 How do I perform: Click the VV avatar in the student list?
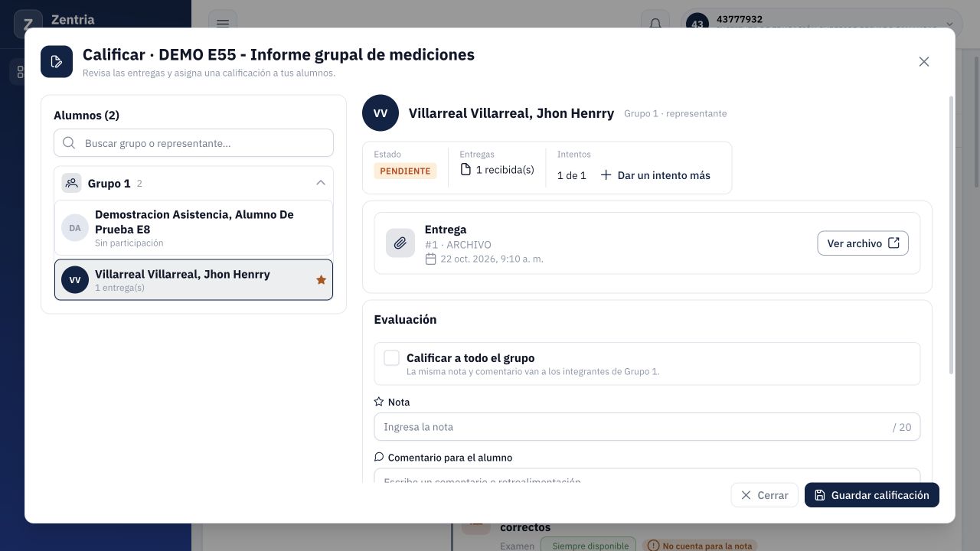tap(75, 280)
